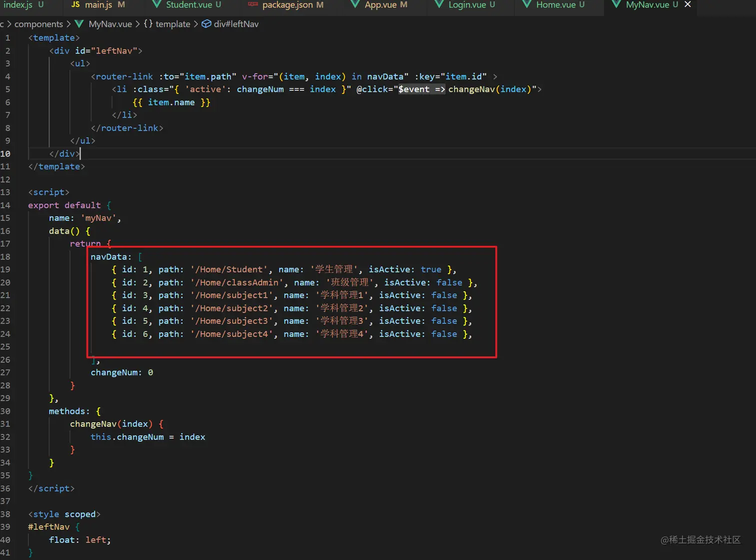Click the closing </script> tag
The image size is (756, 560).
click(51, 489)
